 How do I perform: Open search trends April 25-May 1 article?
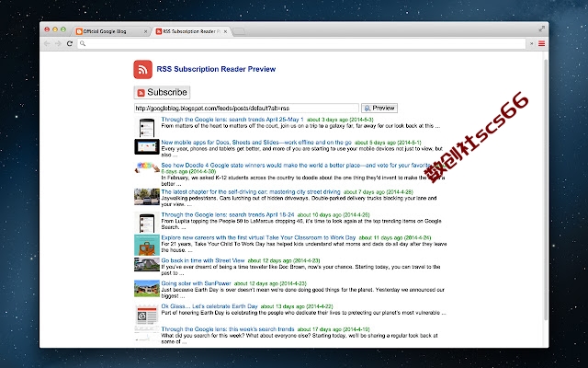(232, 120)
